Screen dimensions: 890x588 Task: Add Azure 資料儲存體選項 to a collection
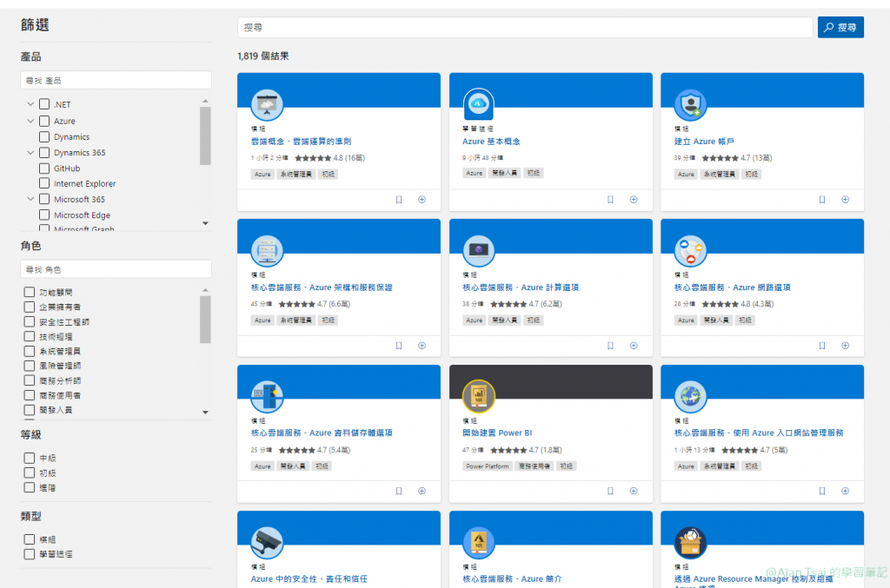[x=422, y=491]
